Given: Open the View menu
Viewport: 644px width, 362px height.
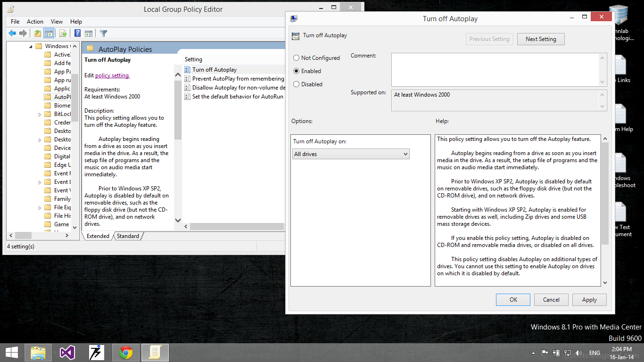Looking at the screenshot, I should [57, 22].
